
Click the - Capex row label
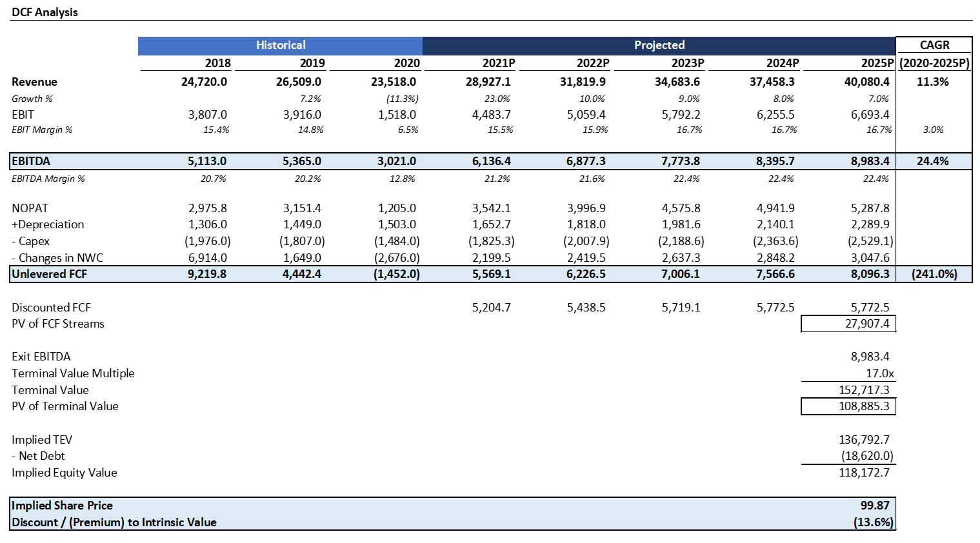point(30,241)
